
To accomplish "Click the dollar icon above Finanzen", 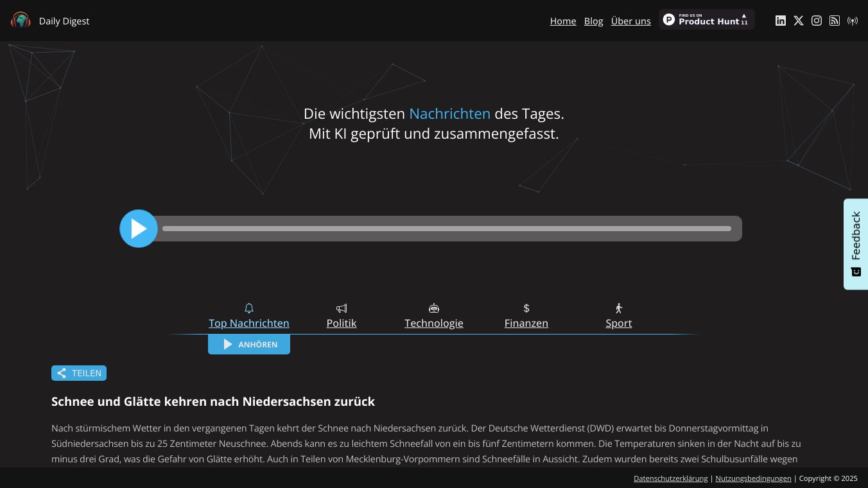I will (526, 308).
